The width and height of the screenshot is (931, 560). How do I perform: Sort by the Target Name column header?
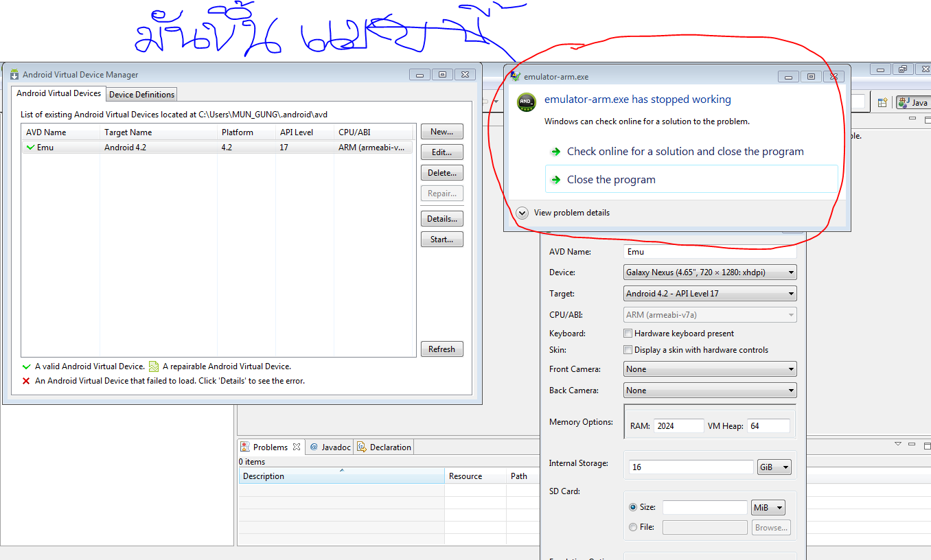tap(159, 132)
